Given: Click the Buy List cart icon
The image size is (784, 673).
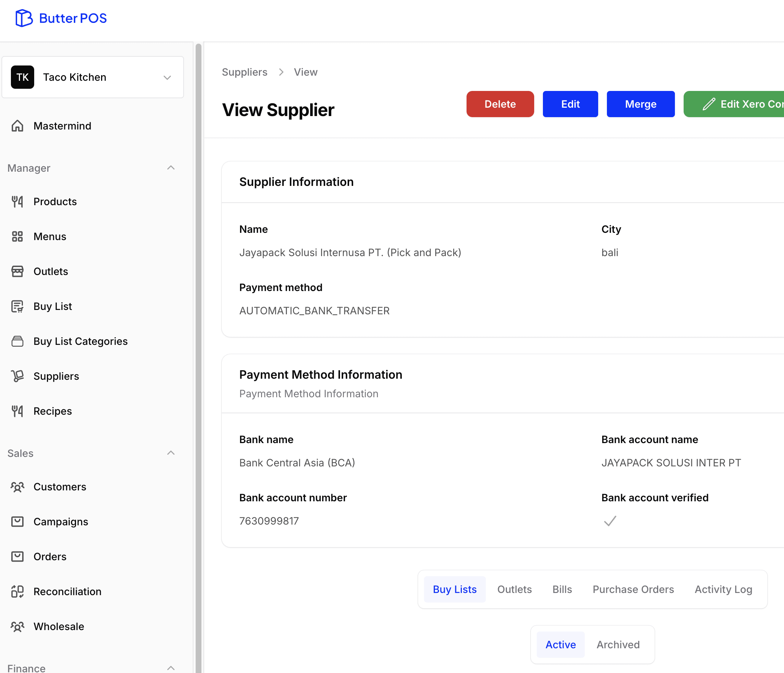Looking at the screenshot, I should [17, 306].
